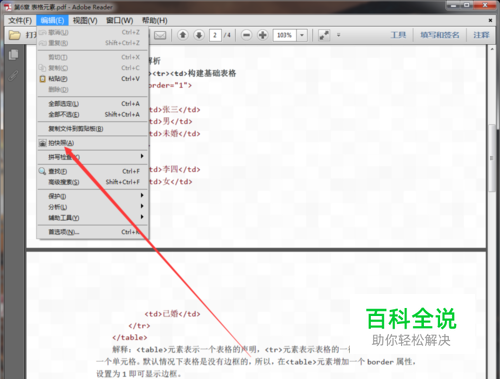The width and height of the screenshot is (500, 379).
Task: Click the vertical scrollbar thumb
Action: [x=492, y=158]
